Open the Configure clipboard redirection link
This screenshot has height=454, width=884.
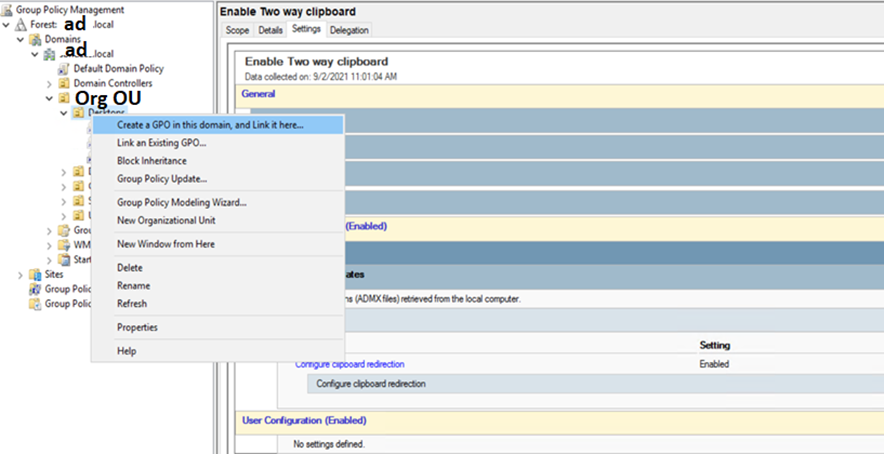[x=349, y=364]
